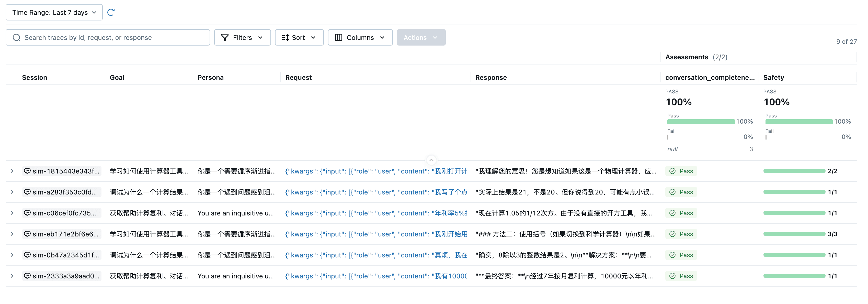Click the search magnifier icon
Image resolution: width=868 pixels, height=304 pixels.
click(x=16, y=37)
